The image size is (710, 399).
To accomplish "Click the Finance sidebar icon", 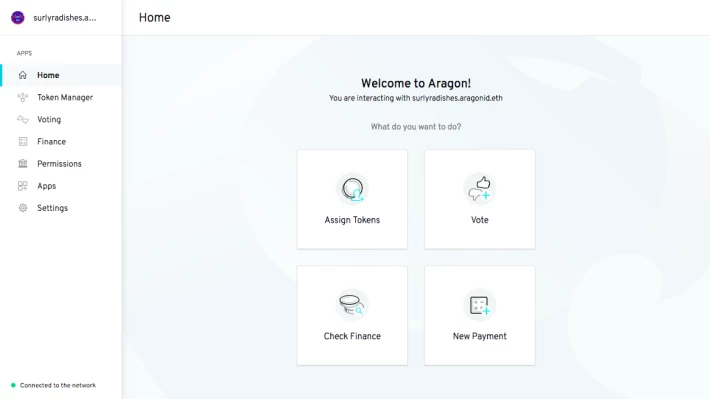I will point(23,142).
